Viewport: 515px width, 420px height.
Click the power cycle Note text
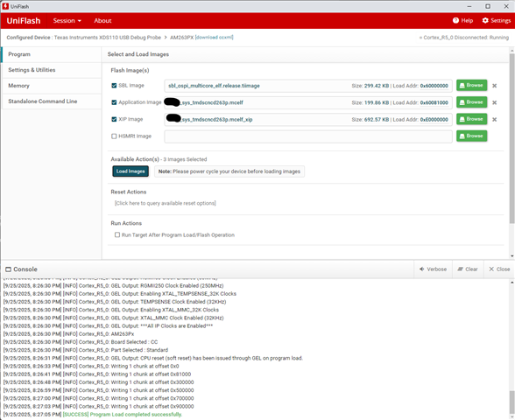pyautogui.click(x=229, y=171)
